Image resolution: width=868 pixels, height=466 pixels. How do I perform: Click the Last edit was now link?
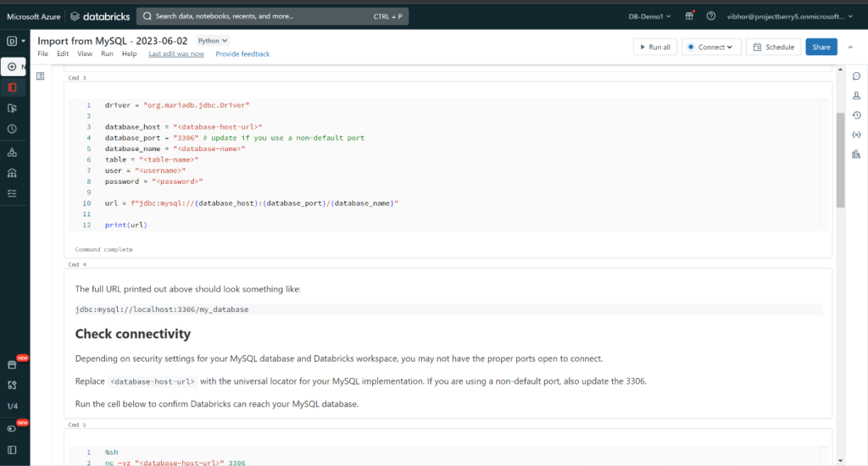(x=176, y=53)
